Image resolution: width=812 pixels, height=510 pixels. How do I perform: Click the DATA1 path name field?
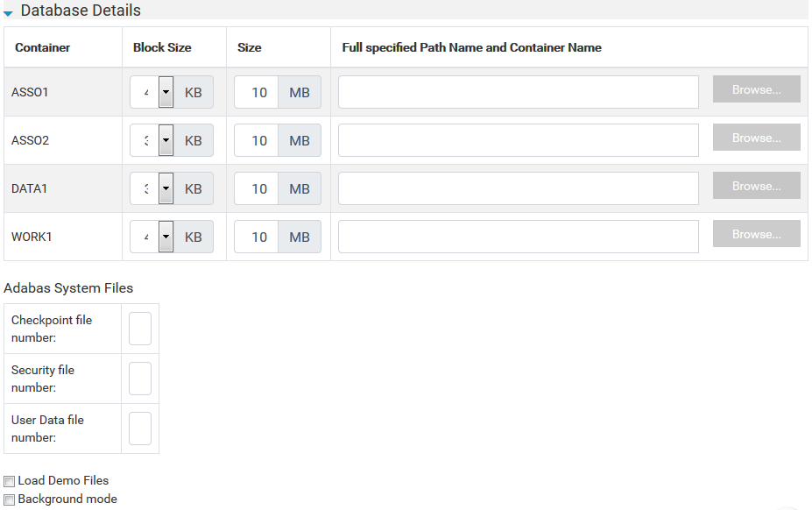(518, 188)
